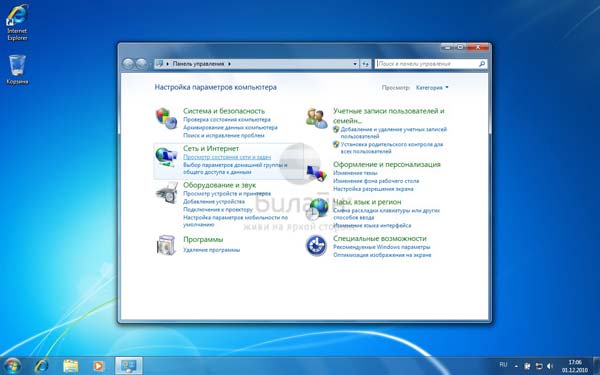
Task: Click Установка родительского контроля link
Action: pyautogui.click(x=391, y=148)
